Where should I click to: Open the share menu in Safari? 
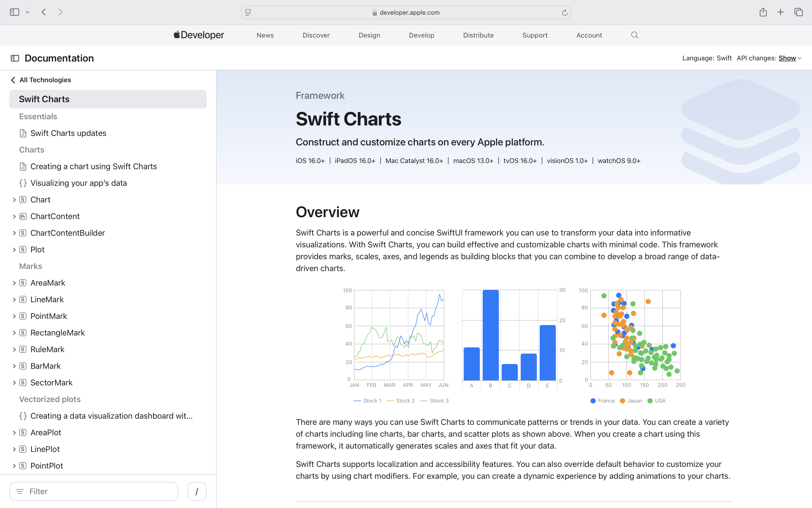click(x=763, y=12)
